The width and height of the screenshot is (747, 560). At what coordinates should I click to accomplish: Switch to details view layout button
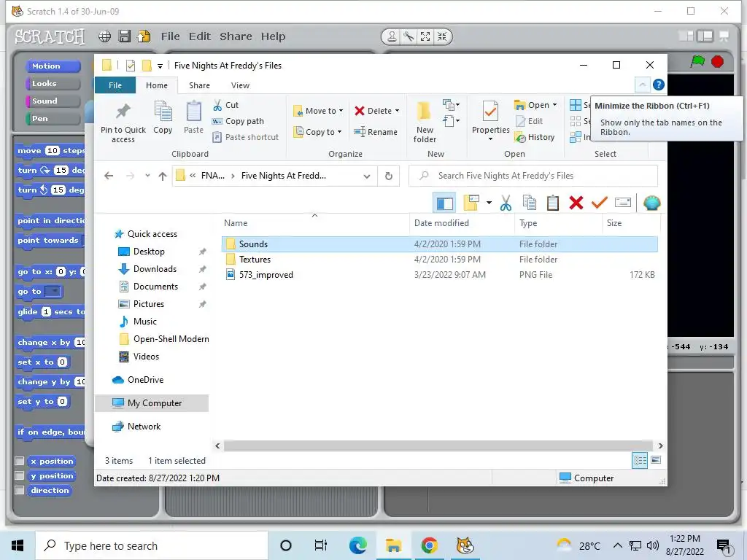[640, 460]
